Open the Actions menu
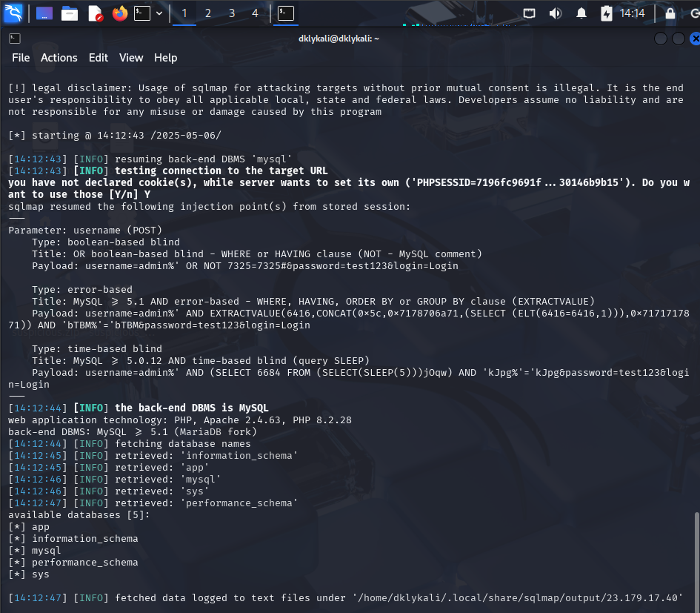The width and height of the screenshot is (700, 613). (x=59, y=58)
